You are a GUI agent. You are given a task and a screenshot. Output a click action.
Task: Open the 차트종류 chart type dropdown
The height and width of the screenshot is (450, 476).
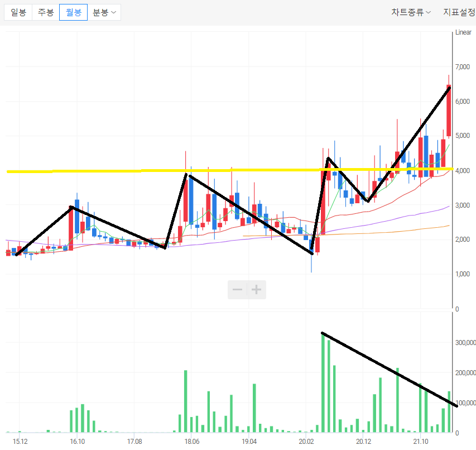[411, 12]
